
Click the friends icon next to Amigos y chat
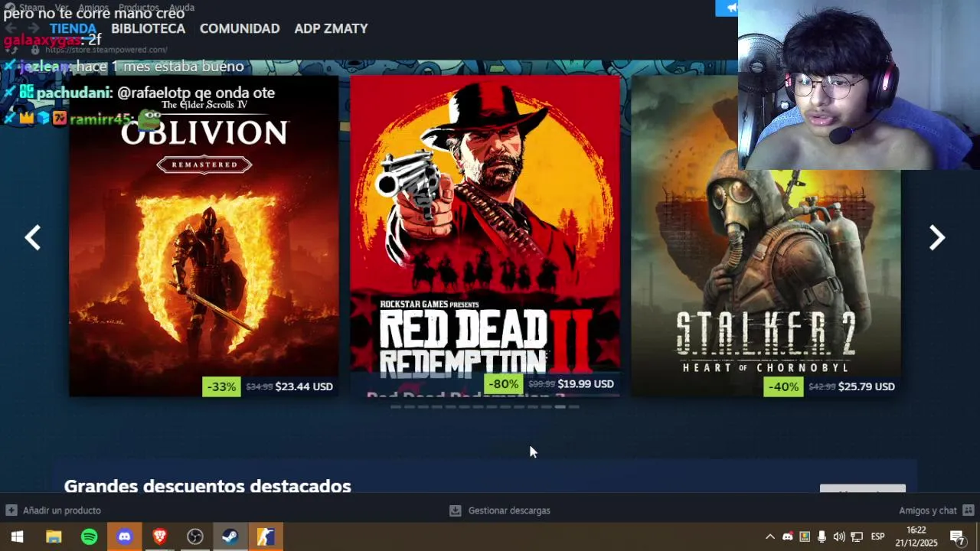(x=969, y=510)
